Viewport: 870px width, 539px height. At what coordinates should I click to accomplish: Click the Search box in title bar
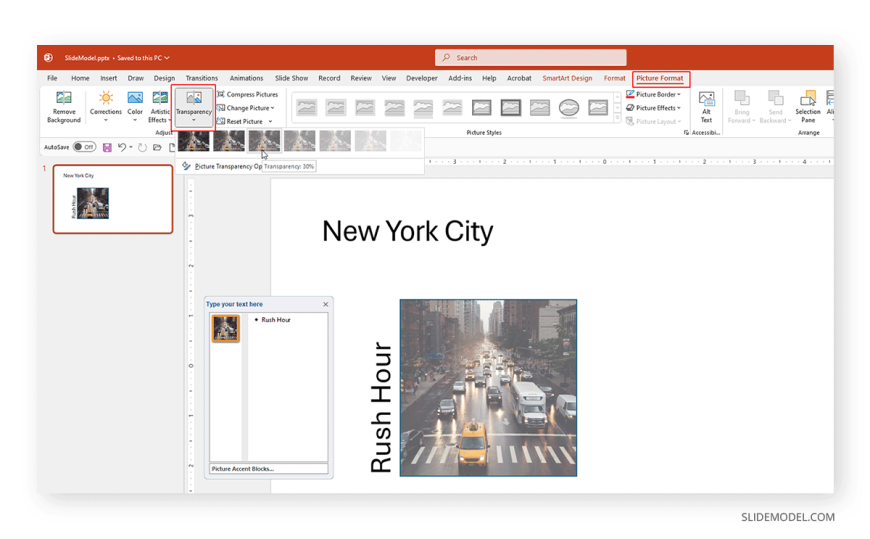(x=531, y=58)
